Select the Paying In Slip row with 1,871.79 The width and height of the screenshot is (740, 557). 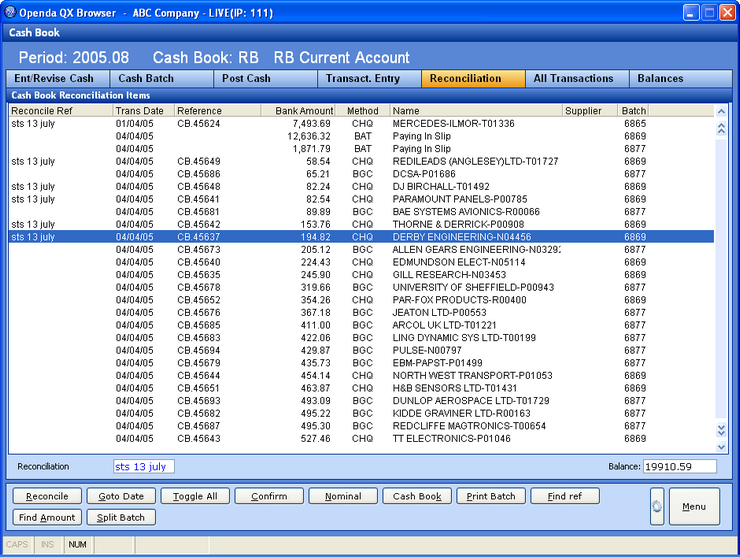tap(362, 149)
